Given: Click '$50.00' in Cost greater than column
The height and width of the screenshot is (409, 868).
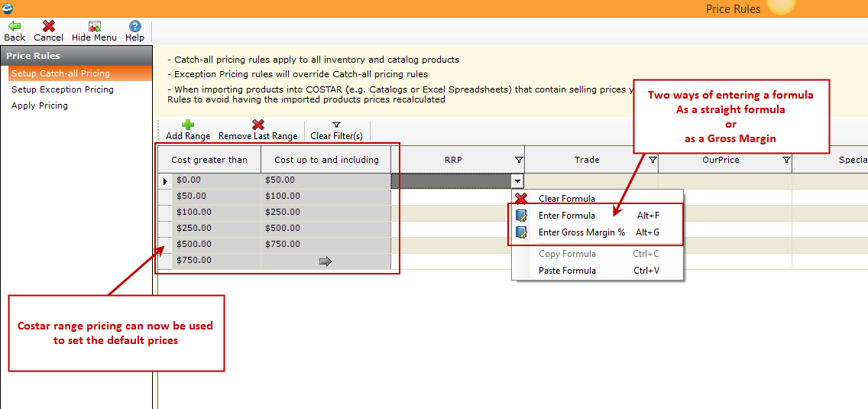Looking at the screenshot, I should [x=216, y=196].
